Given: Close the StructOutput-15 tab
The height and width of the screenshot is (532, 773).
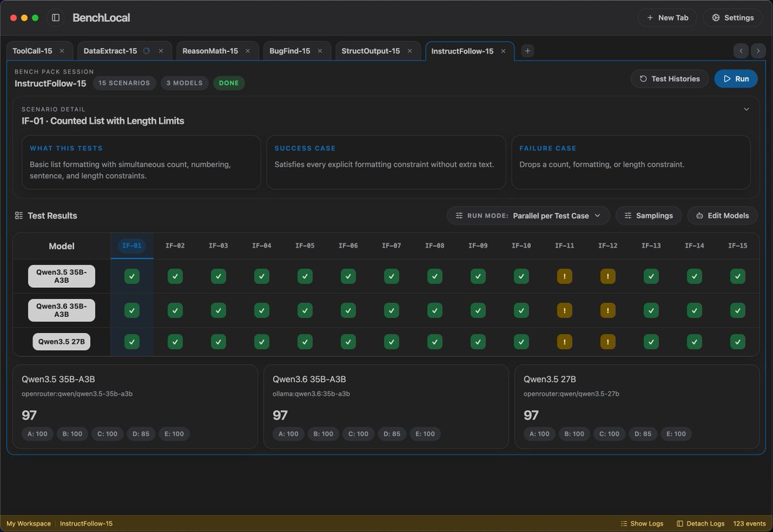Looking at the screenshot, I should click(409, 51).
